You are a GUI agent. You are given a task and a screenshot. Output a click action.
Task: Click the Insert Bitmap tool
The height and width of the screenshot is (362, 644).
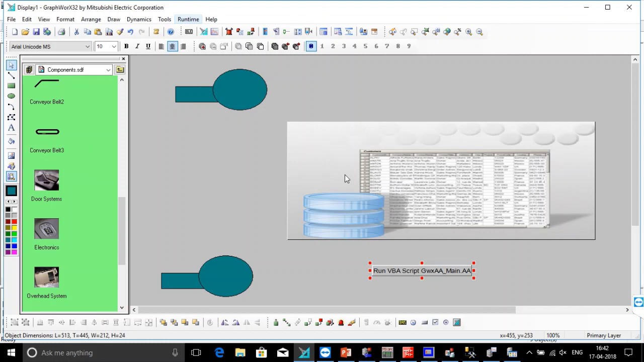[x=11, y=155]
